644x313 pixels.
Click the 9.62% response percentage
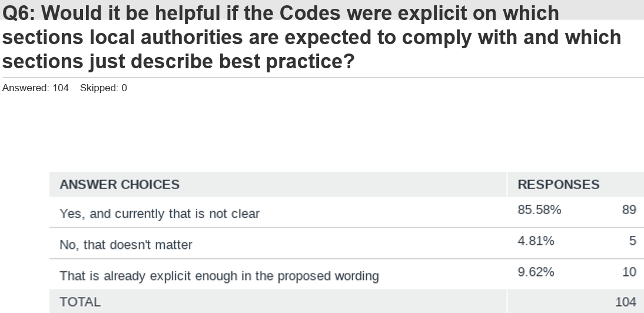[536, 272]
